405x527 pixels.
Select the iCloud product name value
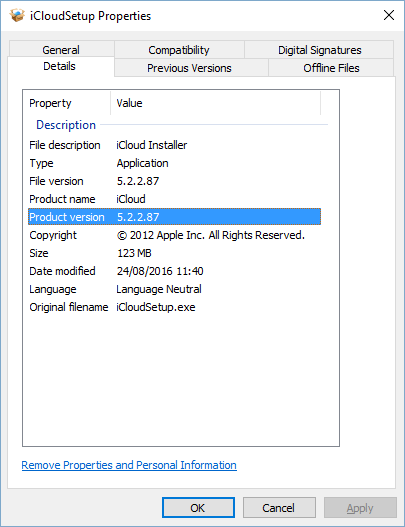131,199
